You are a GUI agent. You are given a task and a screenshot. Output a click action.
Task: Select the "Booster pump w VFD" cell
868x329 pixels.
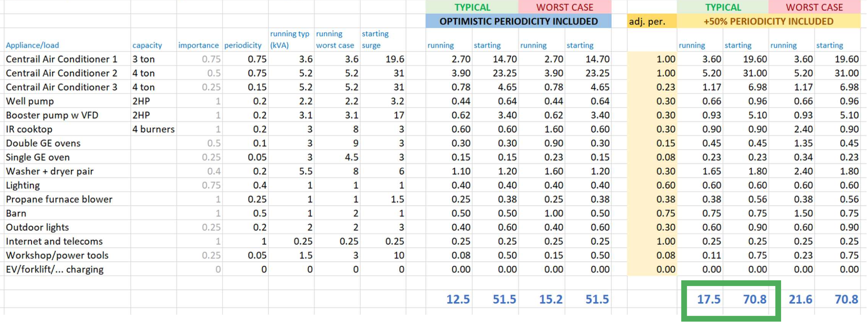tap(67, 115)
